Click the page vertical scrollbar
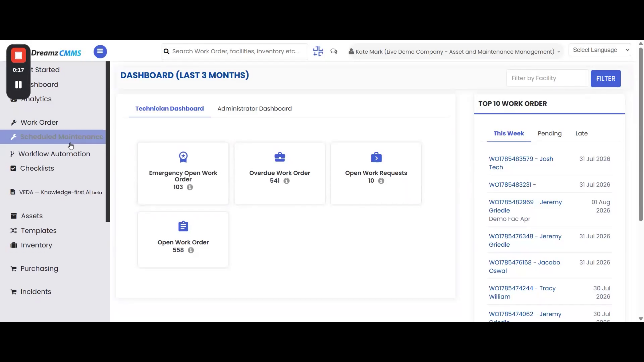Screen dimensions: 644x362 point(641,134)
